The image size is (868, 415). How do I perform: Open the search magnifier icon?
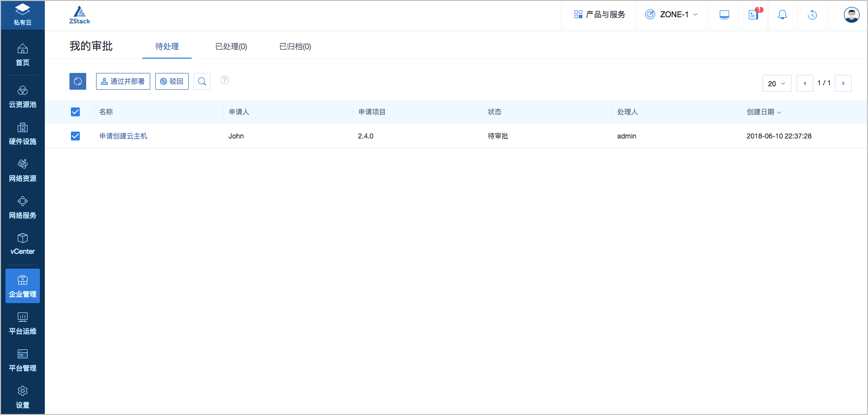(x=202, y=81)
